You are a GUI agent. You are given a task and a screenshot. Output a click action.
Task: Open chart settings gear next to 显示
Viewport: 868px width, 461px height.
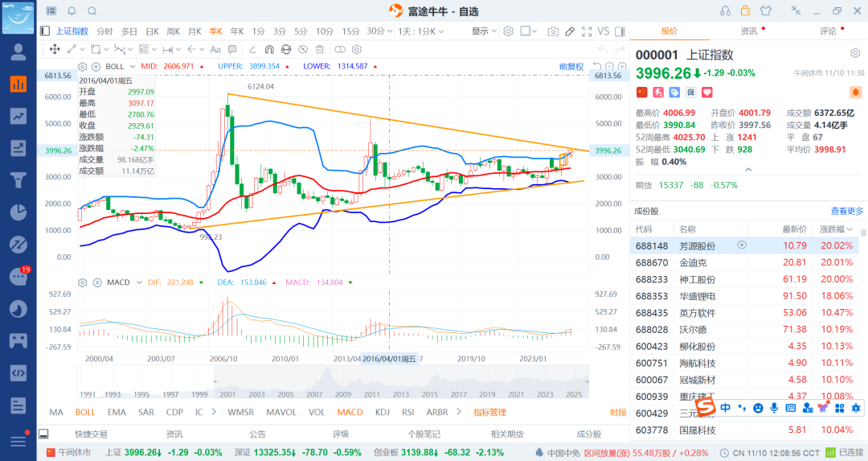[508, 31]
